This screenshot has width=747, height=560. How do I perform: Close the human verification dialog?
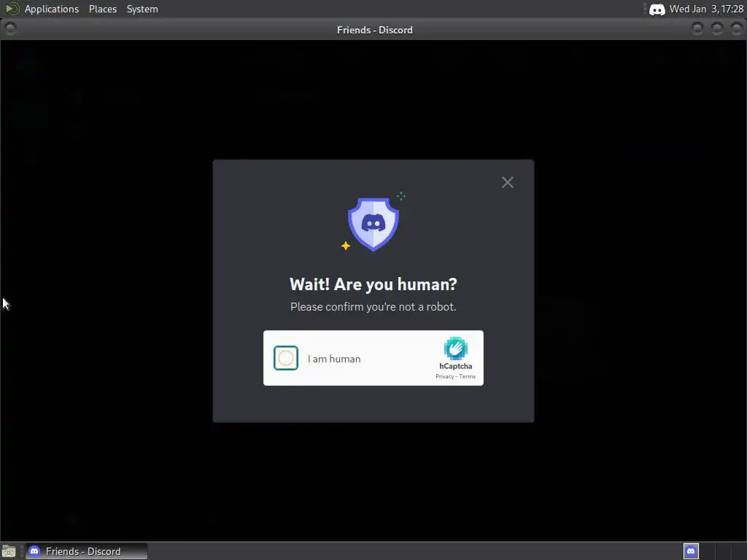coord(508,182)
